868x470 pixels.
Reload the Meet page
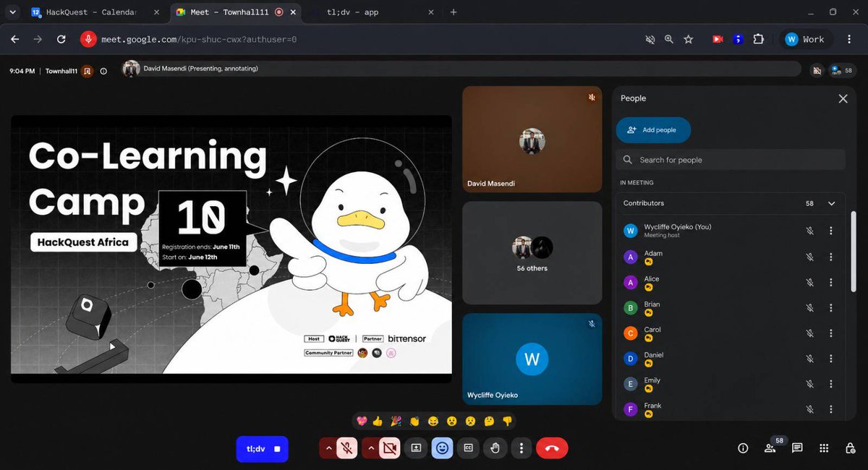point(61,39)
